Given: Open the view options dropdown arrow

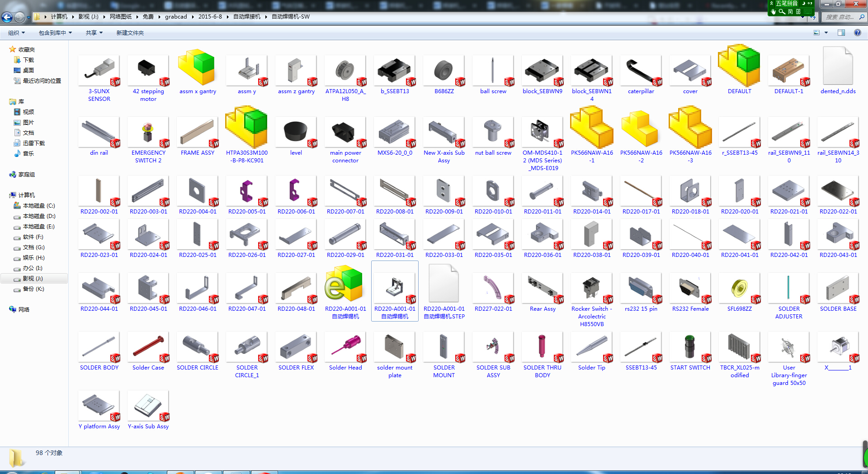Looking at the screenshot, I should 826,33.
